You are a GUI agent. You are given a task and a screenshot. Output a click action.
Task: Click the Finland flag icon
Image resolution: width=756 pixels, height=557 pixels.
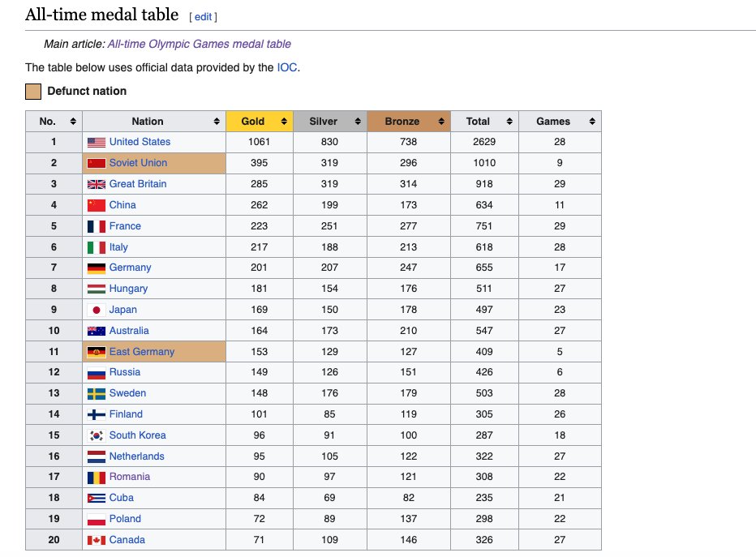(97, 414)
